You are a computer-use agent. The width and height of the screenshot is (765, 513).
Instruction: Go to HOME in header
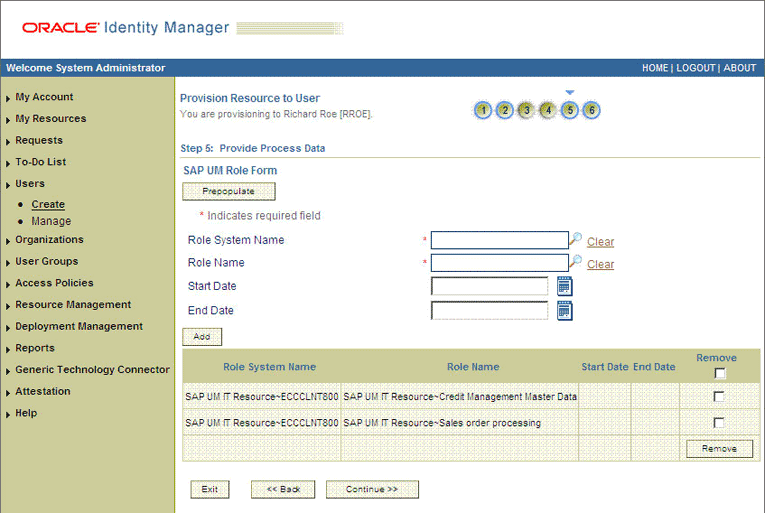pos(655,68)
